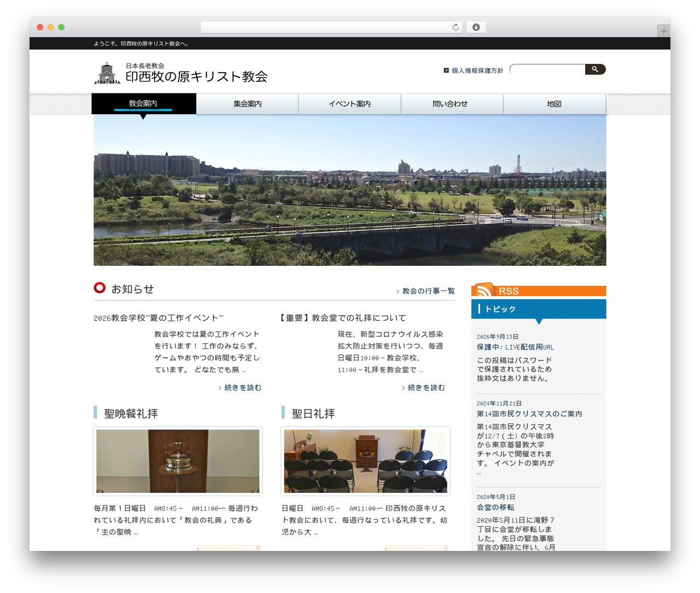Viewport: 700px width, 593px height.
Task: Select the 地図 menu tab
Action: [x=555, y=104]
